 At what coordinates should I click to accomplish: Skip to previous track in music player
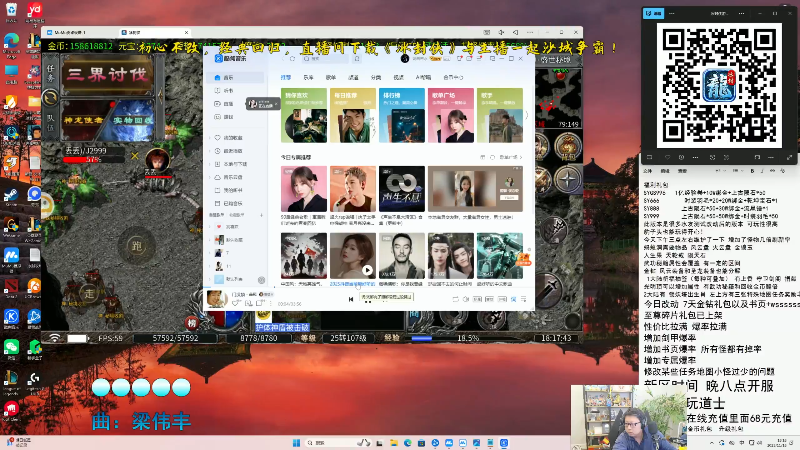pos(351,299)
